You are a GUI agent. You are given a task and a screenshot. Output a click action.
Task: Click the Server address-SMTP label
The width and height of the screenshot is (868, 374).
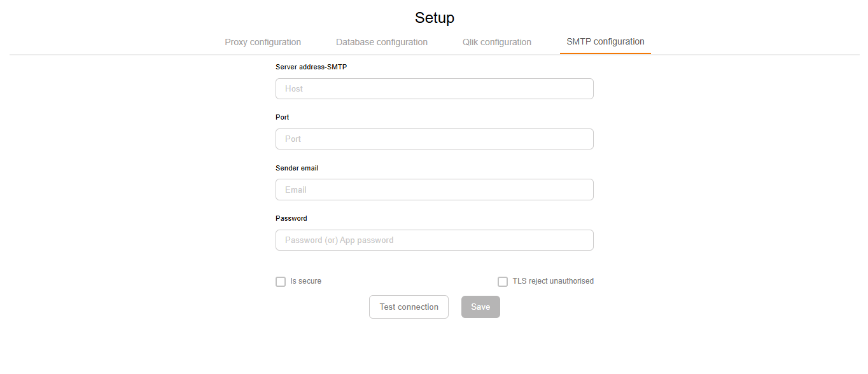[311, 67]
